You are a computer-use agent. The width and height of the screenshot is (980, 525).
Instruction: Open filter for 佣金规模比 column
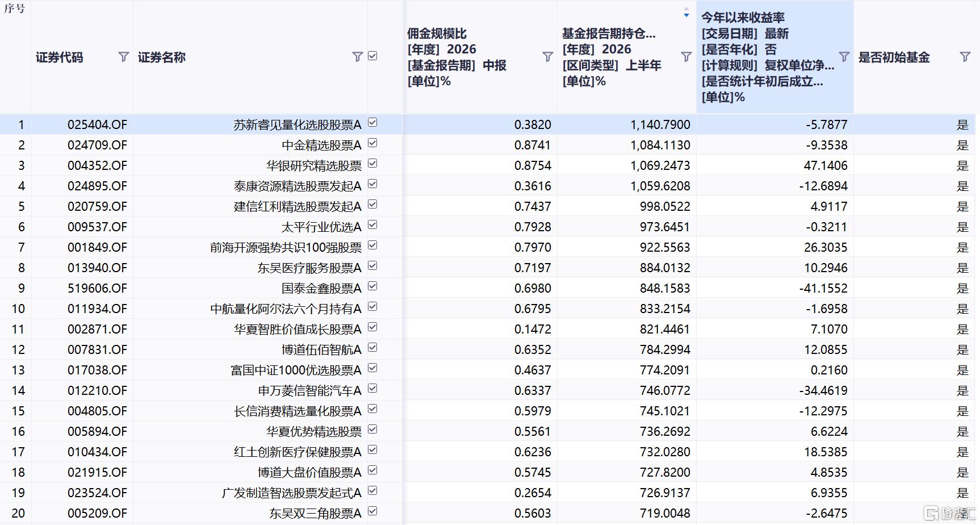[x=547, y=56]
